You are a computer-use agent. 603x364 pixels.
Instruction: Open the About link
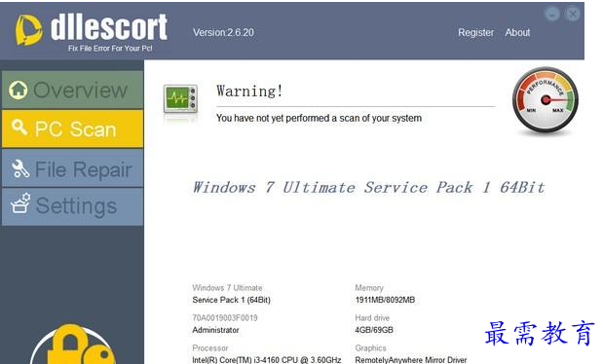pos(517,33)
